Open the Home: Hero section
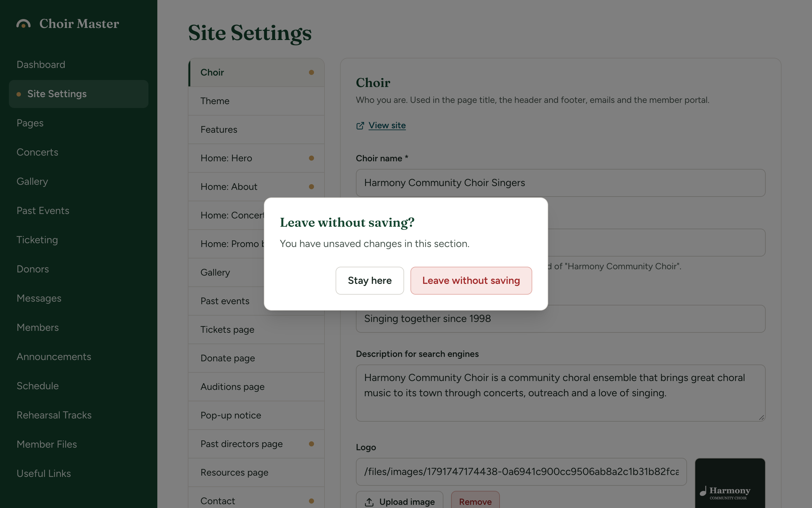The image size is (812, 508). point(256,158)
